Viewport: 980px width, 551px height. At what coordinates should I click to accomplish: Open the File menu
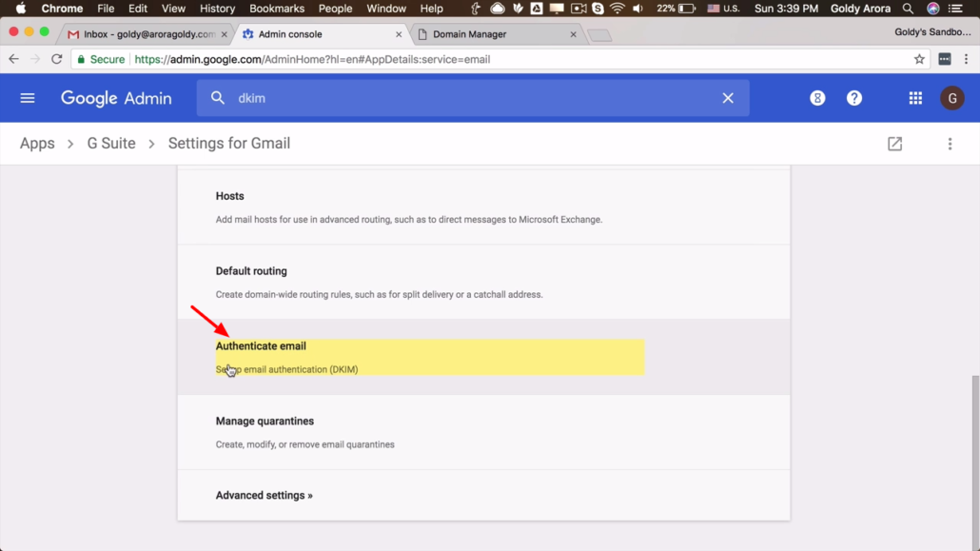point(106,9)
